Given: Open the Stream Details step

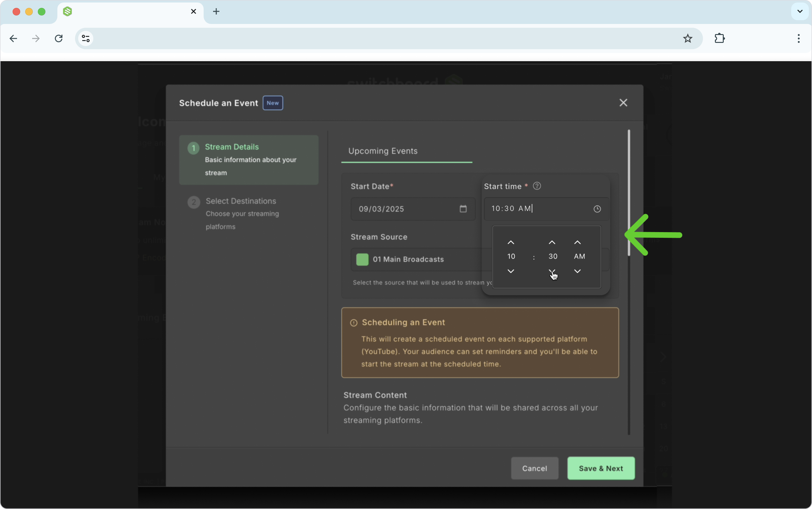Looking at the screenshot, I should point(249,160).
